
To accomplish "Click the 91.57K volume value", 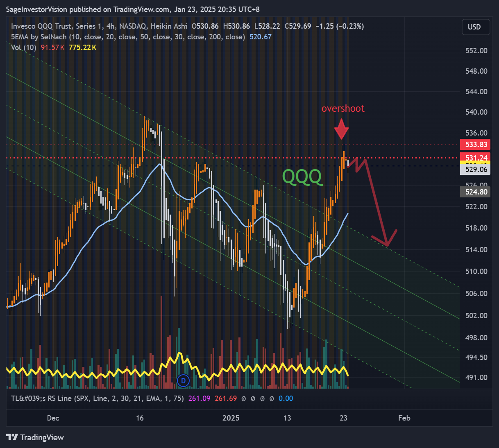I will (x=53, y=48).
